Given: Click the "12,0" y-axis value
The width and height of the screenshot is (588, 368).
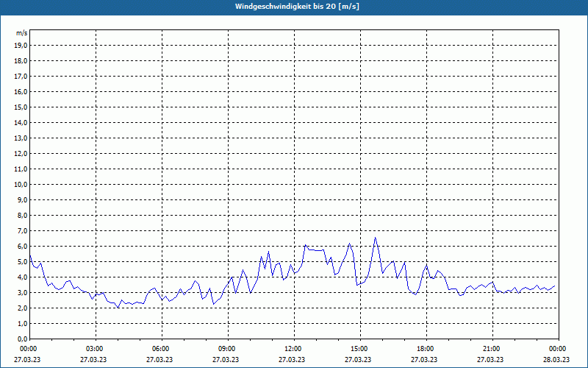Looking at the screenshot, I should tap(21, 154).
